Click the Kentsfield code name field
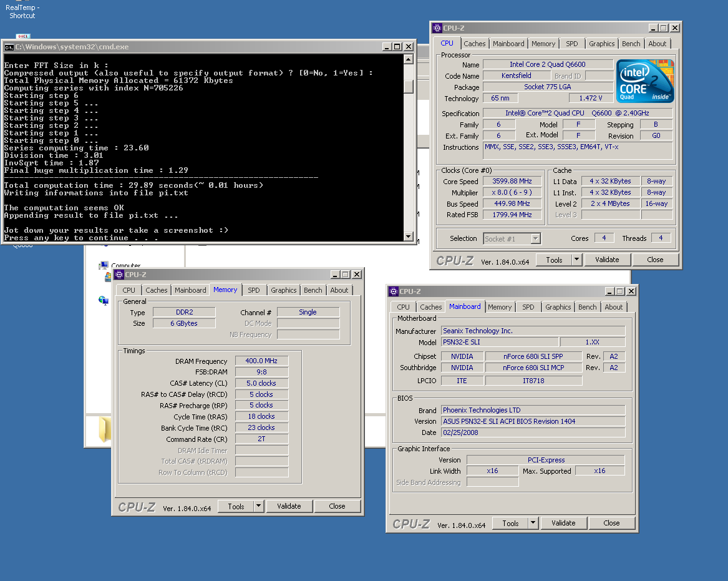728x581 pixels. pyautogui.click(x=517, y=76)
